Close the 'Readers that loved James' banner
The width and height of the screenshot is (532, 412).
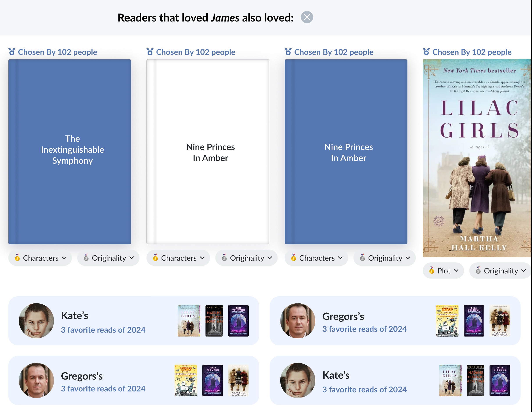(x=307, y=17)
